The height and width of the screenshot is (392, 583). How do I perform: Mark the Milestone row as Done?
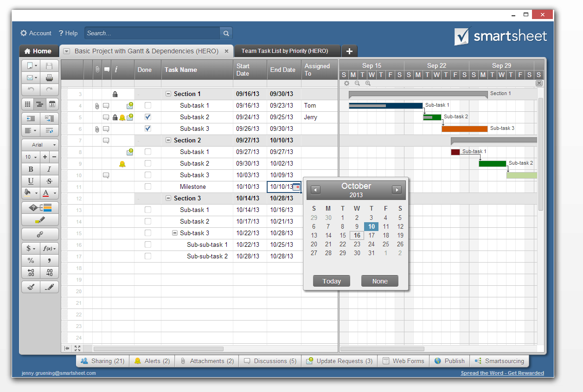pyautogui.click(x=147, y=186)
